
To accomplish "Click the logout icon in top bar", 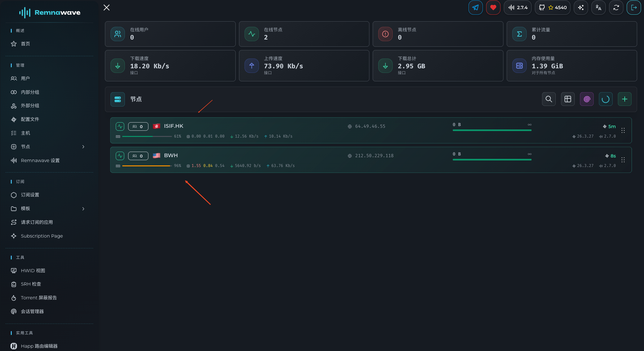I will pyautogui.click(x=634, y=8).
